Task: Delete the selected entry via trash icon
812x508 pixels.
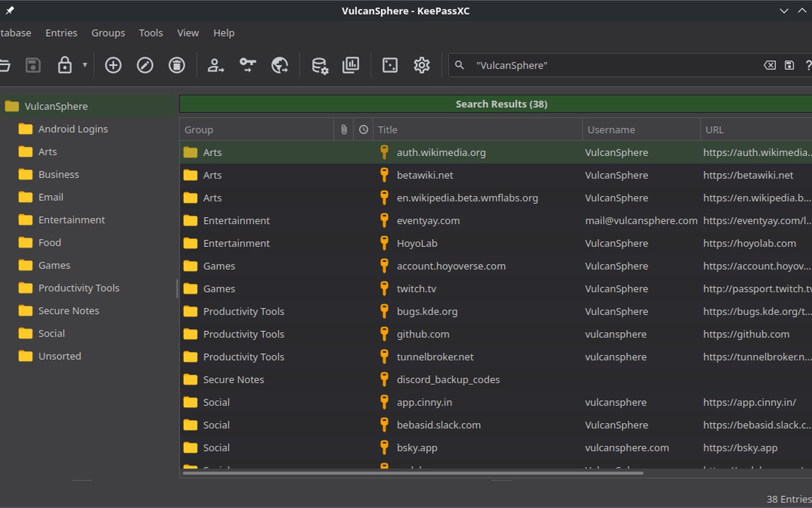Action: point(177,65)
